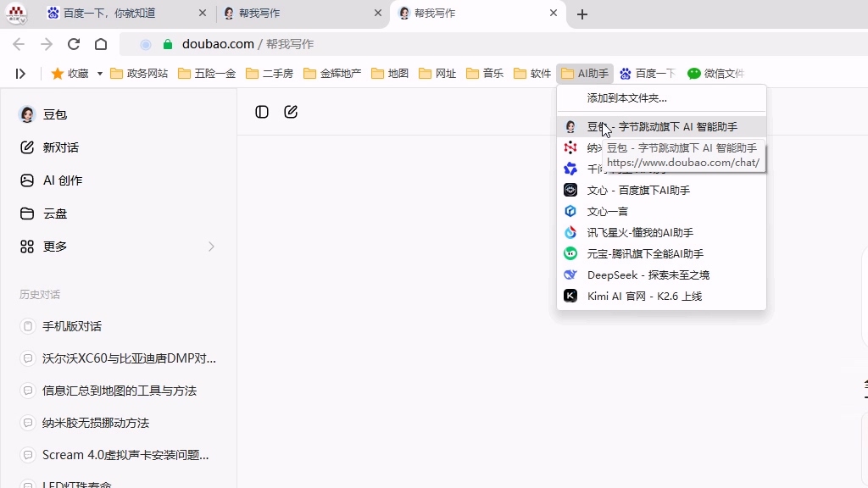Click the DeepSeek whale icon

point(570,275)
